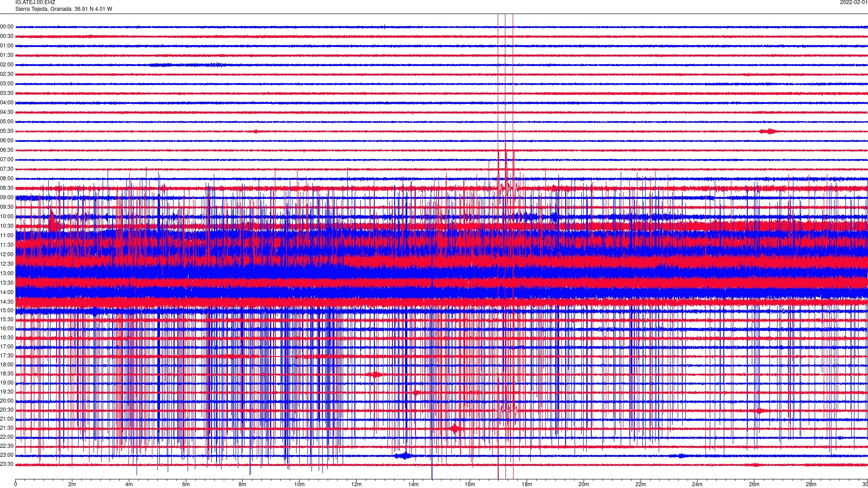Image resolution: width=868 pixels, height=488 pixels.
Task: Click the 20m tick on the minute axis
Action: click(x=584, y=484)
